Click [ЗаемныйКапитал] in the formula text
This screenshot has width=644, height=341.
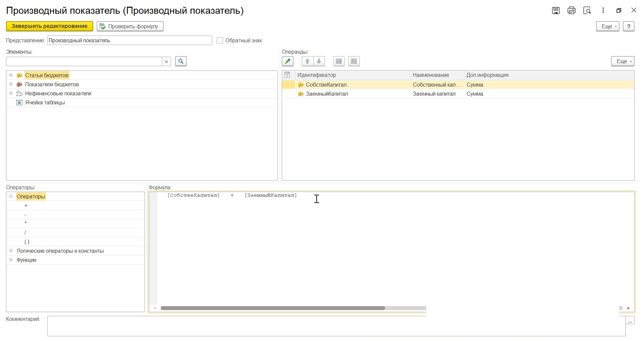pyautogui.click(x=271, y=195)
